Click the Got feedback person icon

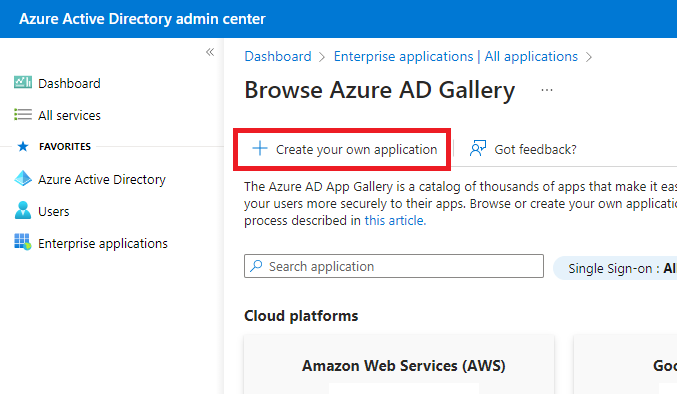478,148
